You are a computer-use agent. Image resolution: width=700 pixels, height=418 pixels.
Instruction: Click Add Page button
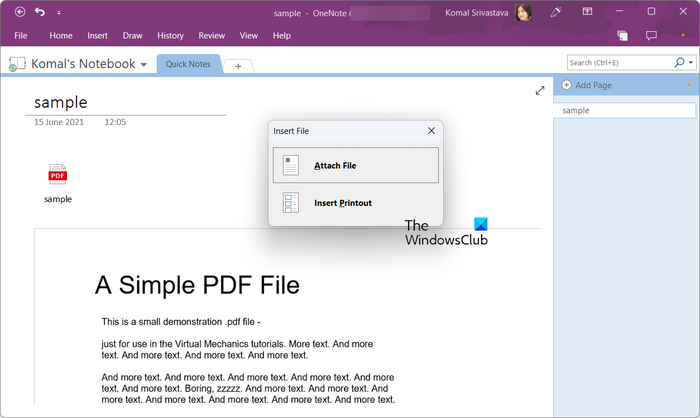[x=587, y=85]
